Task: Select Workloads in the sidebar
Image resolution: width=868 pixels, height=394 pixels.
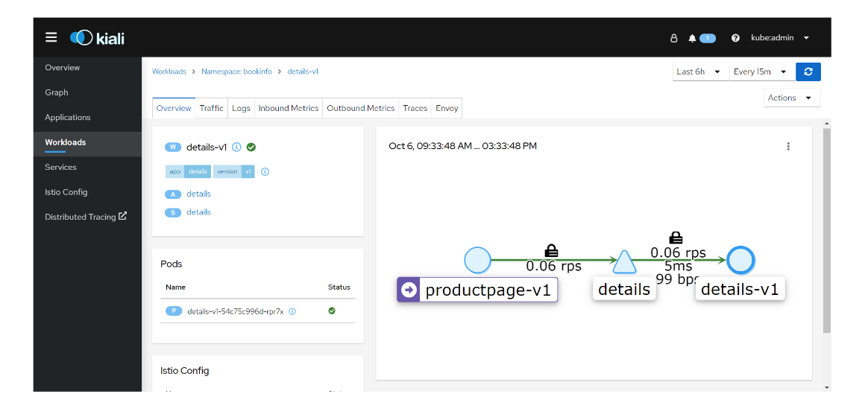Action: [x=87, y=142]
